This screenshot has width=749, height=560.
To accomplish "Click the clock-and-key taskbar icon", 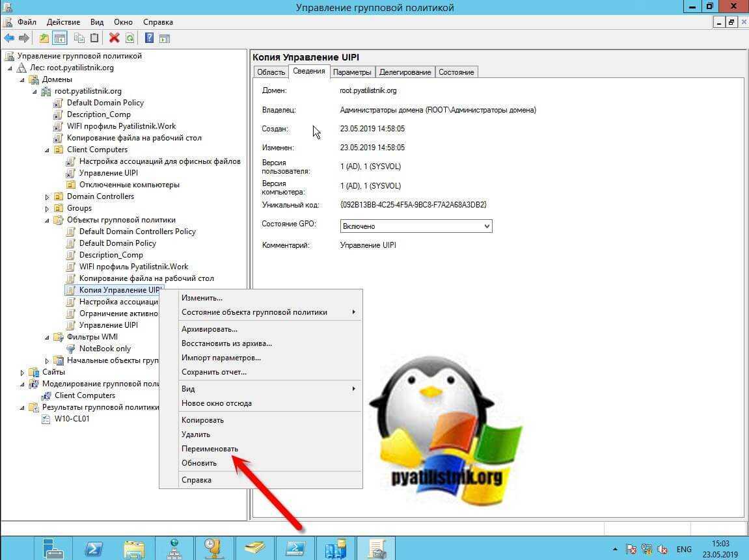I will click(x=214, y=548).
